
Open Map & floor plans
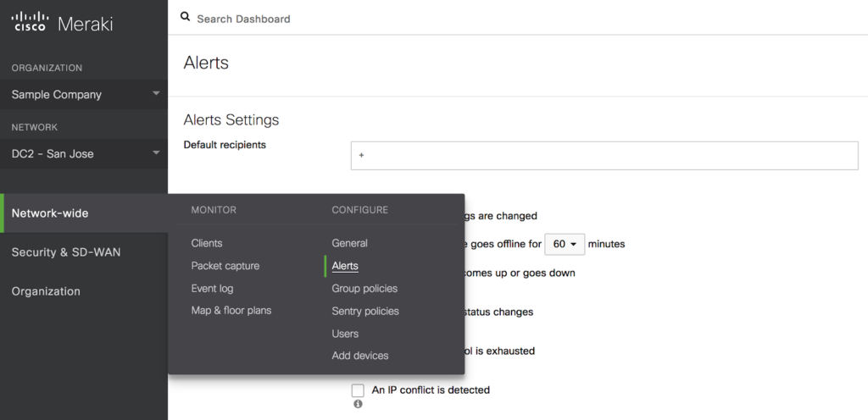tap(231, 311)
